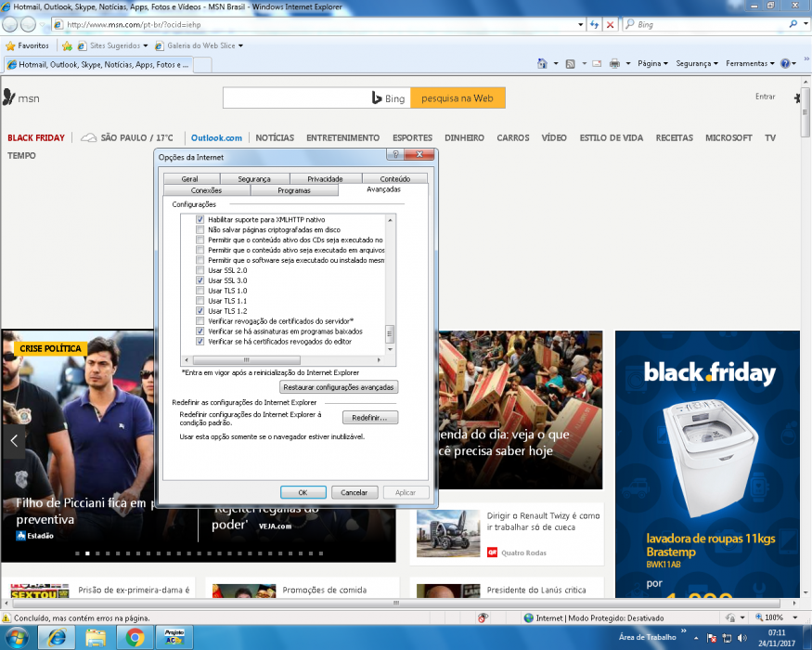Click the settings list vertical scrollbar thumb
Viewport: 812px width, 650px height.
(x=390, y=334)
